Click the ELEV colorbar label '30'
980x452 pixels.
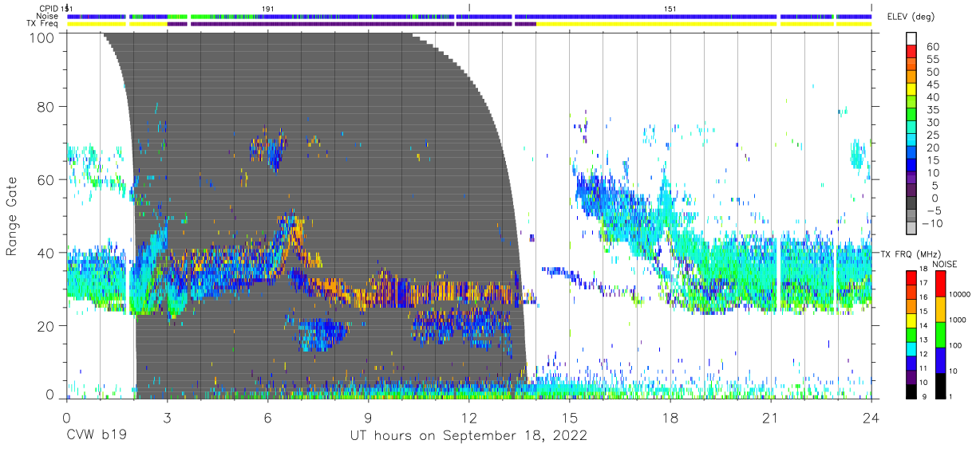932,122
